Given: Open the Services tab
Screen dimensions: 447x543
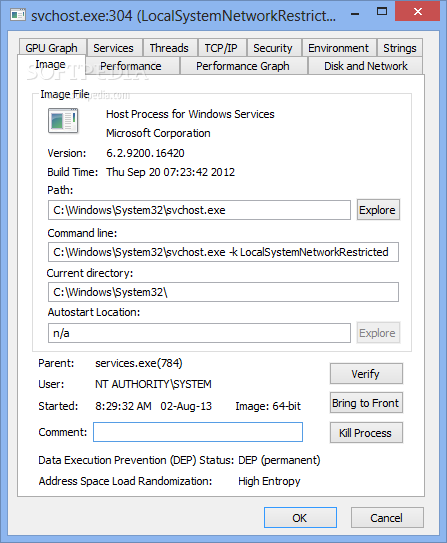Looking at the screenshot, I should pos(114,48).
